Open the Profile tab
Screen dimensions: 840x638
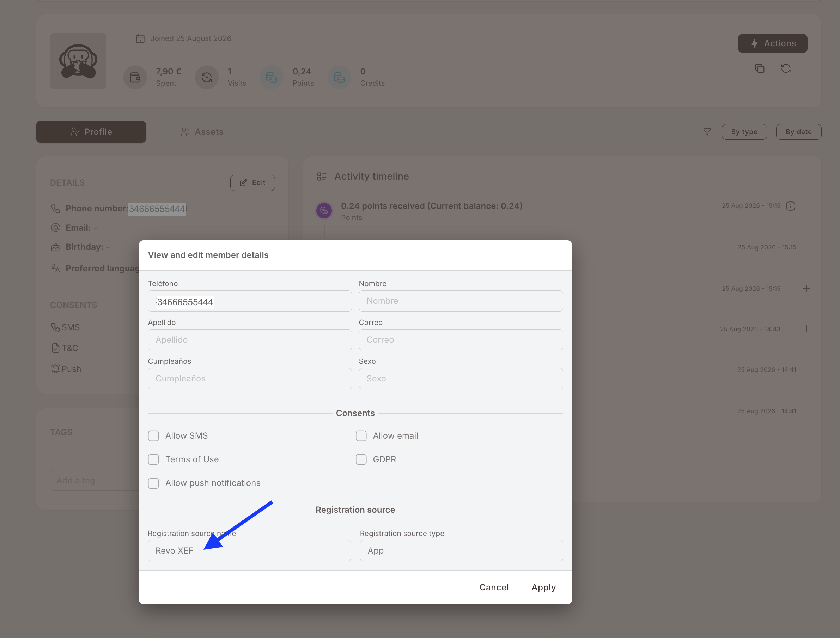click(x=91, y=132)
